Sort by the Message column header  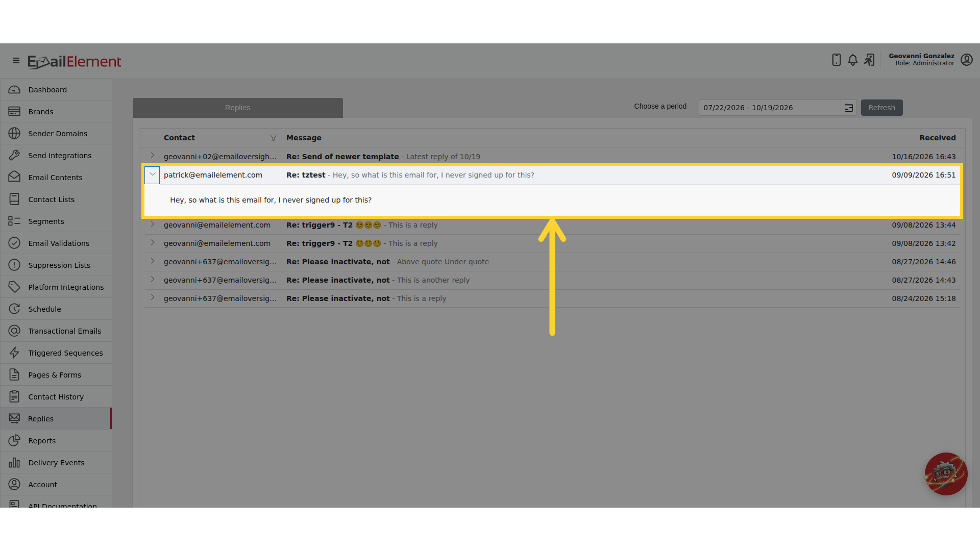[x=304, y=138]
